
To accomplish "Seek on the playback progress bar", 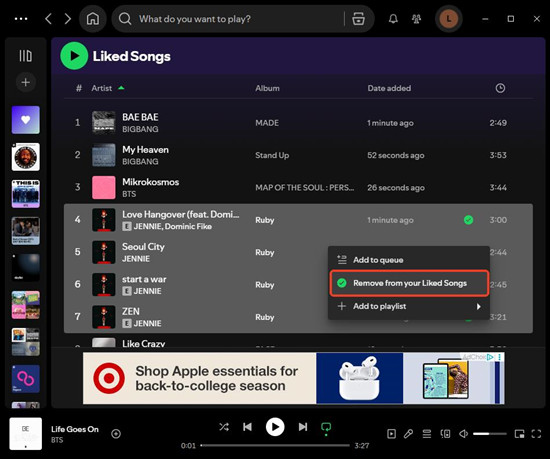I will click(x=275, y=445).
